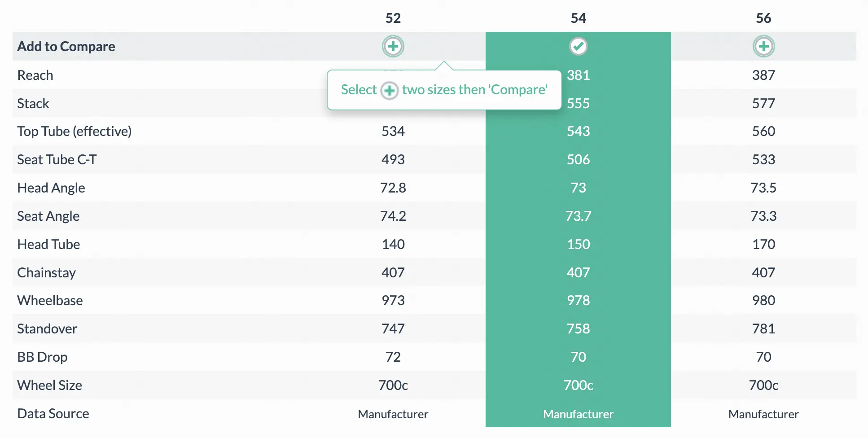
Task: Click the Stack row label
Action: tap(33, 103)
